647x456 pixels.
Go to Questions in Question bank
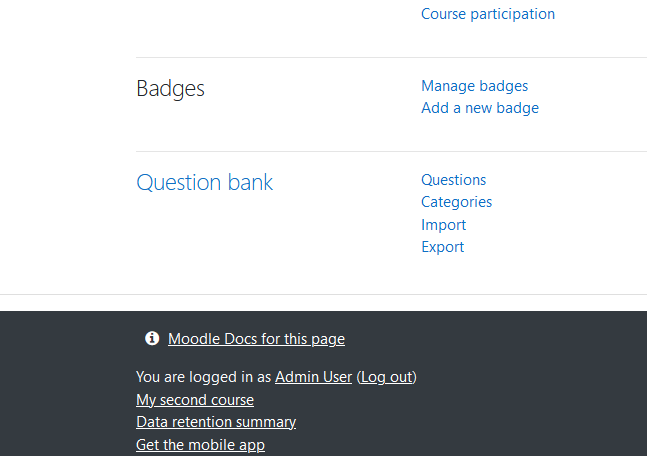click(x=453, y=180)
